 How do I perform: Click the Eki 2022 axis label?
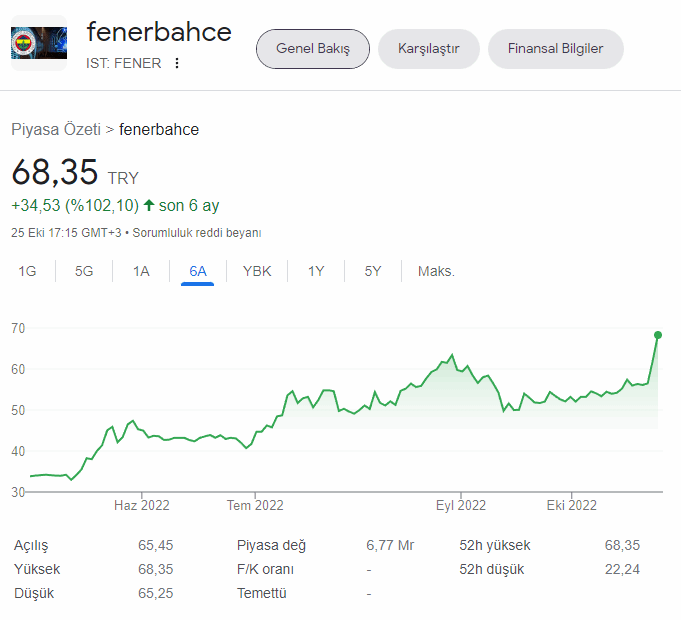click(572, 505)
